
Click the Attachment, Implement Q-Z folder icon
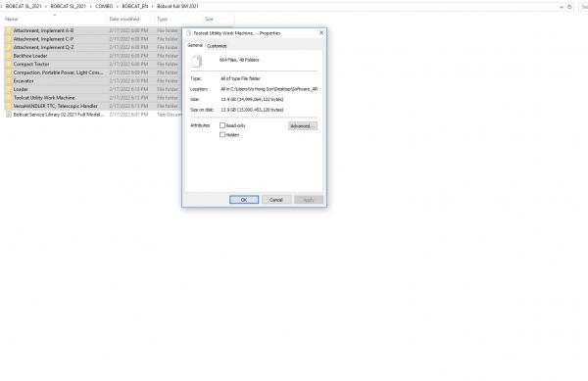9,48
